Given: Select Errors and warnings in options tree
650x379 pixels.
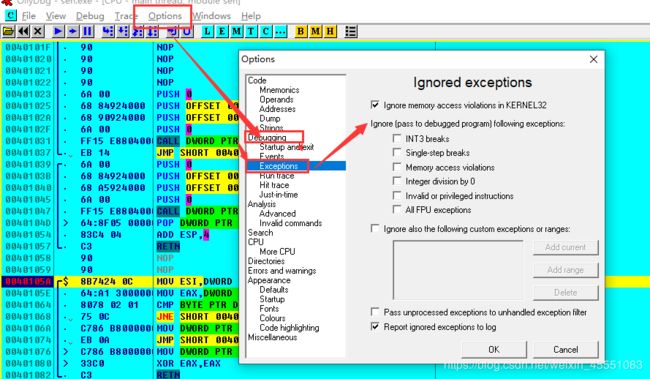Looking at the screenshot, I should tap(282, 270).
